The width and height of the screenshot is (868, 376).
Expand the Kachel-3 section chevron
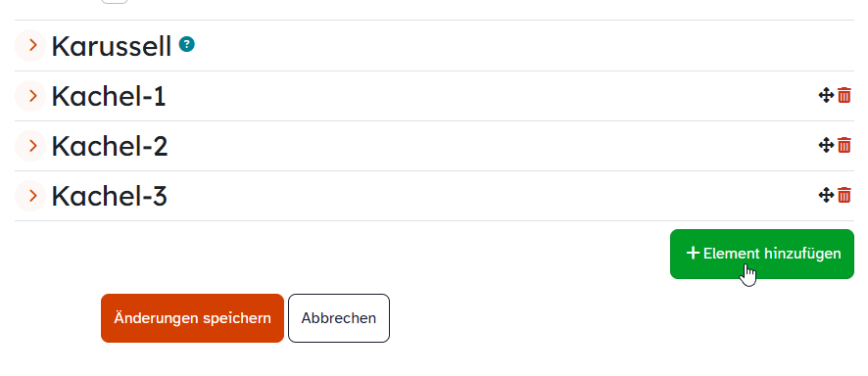pos(30,196)
